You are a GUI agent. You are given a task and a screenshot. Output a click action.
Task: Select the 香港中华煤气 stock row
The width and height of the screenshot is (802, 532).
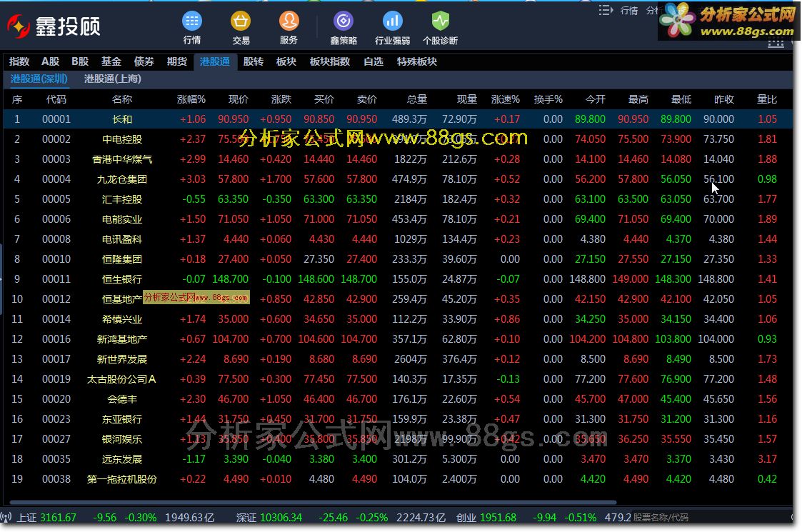pyautogui.click(x=398, y=159)
